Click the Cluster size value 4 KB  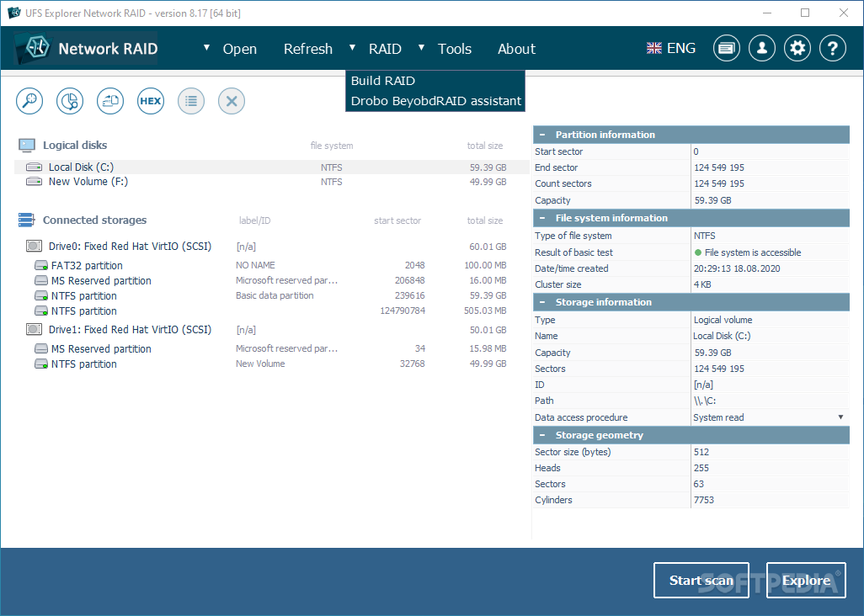click(702, 284)
